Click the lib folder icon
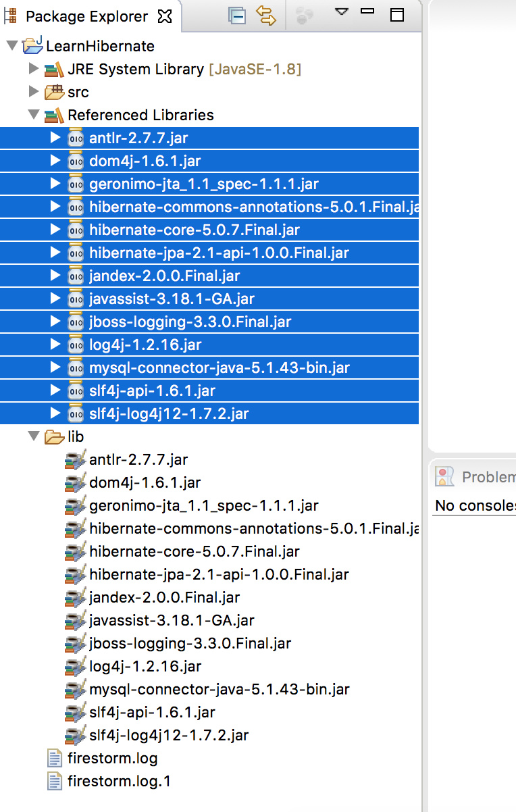The image size is (516, 812). [x=54, y=437]
